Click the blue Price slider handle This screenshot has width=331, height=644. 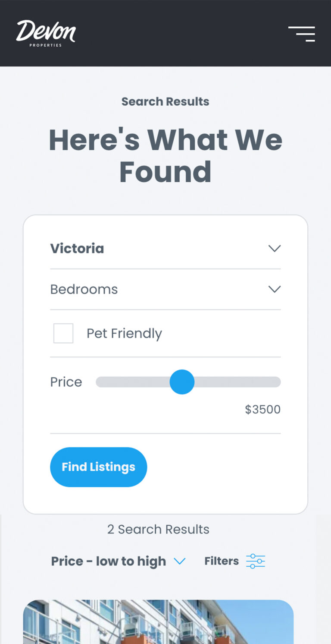[x=182, y=382]
